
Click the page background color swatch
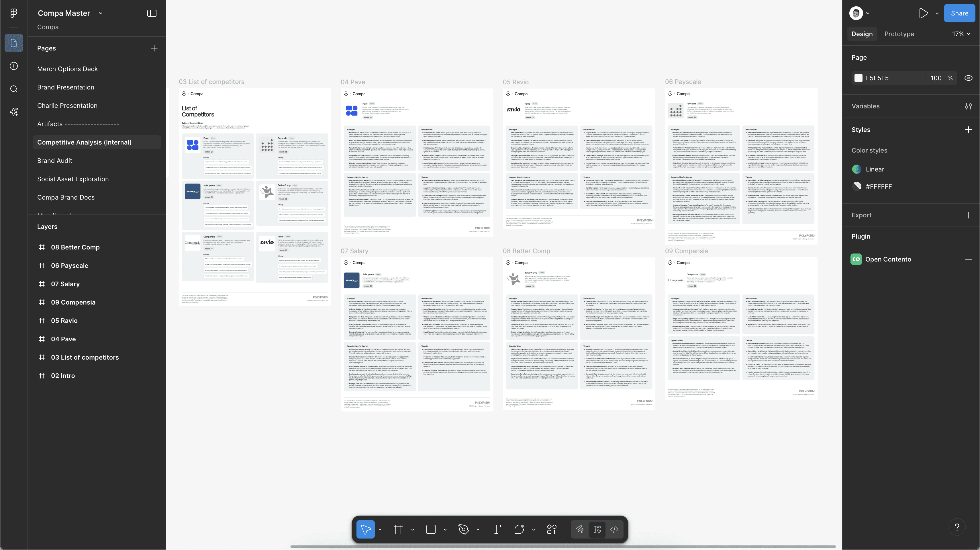[858, 78]
